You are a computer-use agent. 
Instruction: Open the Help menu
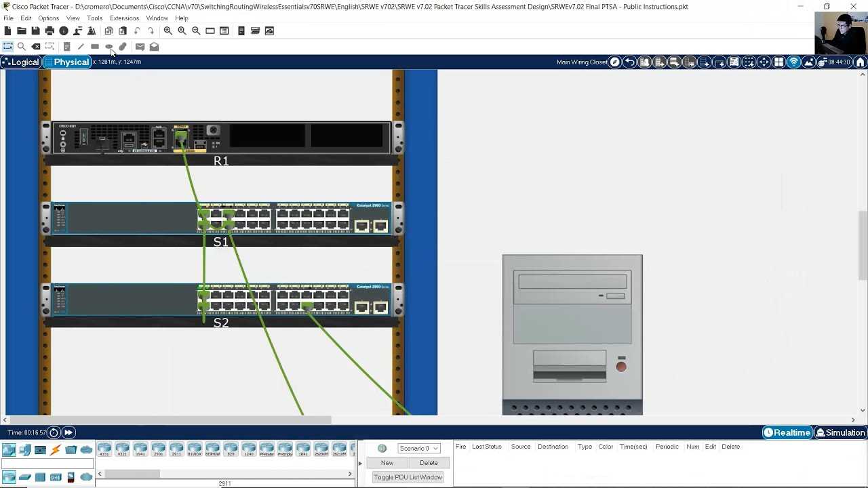coord(182,18)
